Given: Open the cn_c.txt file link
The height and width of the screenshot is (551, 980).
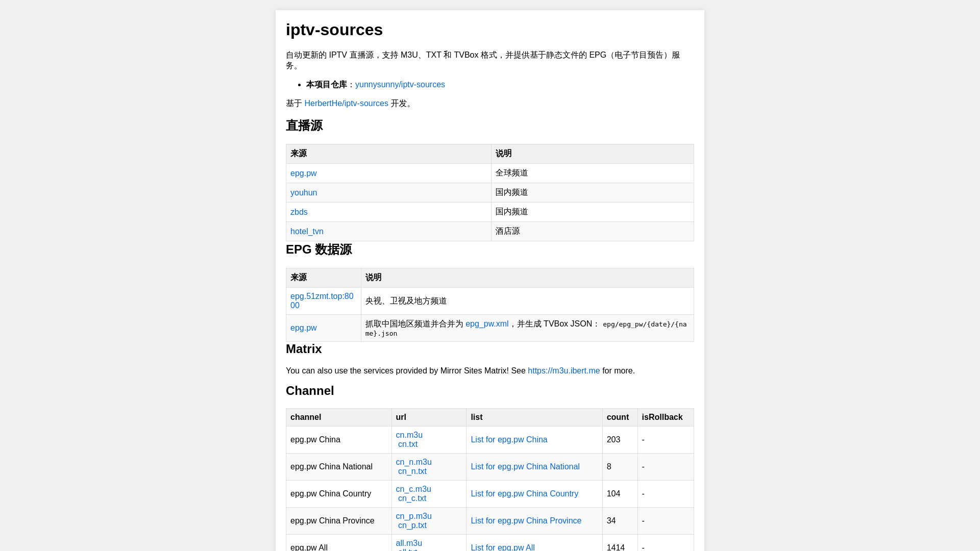Looking at the screenshot, I should 412,498.
